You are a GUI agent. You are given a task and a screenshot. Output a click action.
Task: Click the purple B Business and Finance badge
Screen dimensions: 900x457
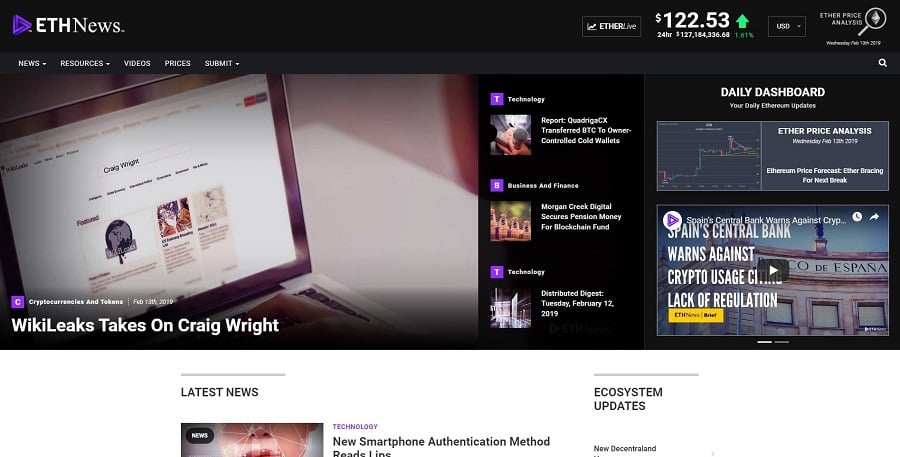pyautogui.click(x=496, y=185)
